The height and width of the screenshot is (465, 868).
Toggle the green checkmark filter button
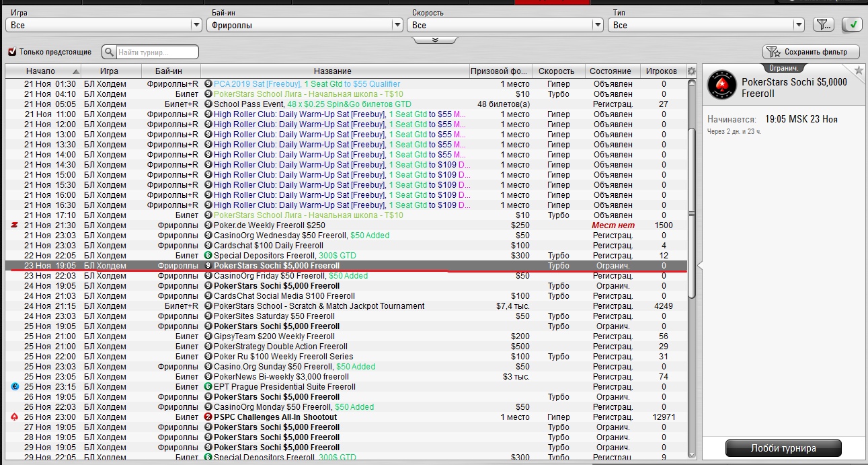852,25
